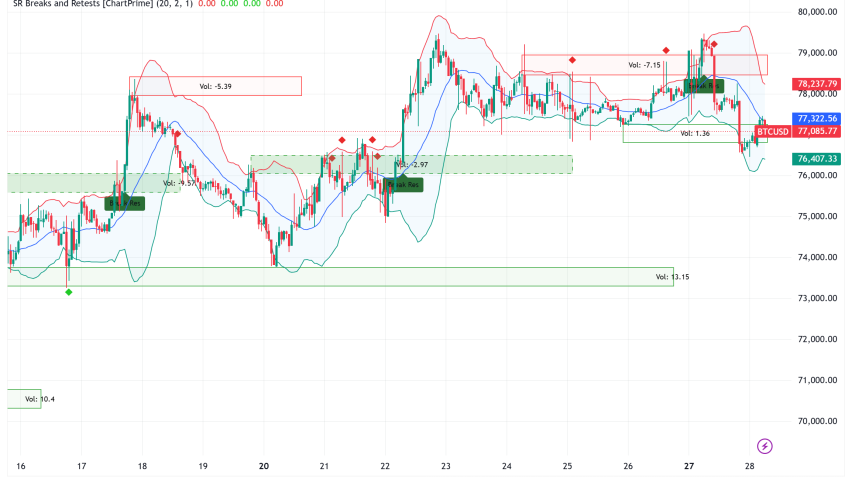
Task: Click the Break Res label near date 22
Action: click(402, 185)
